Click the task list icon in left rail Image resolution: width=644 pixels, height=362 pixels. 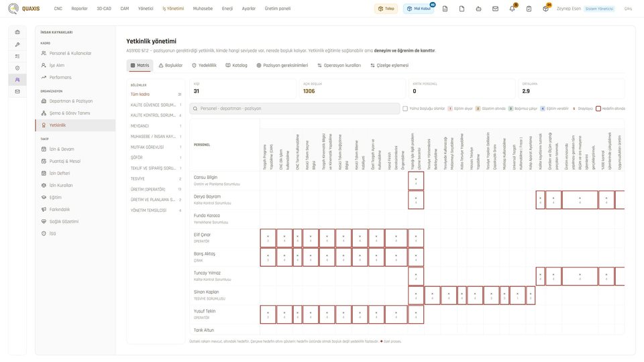tap(17, 56)
